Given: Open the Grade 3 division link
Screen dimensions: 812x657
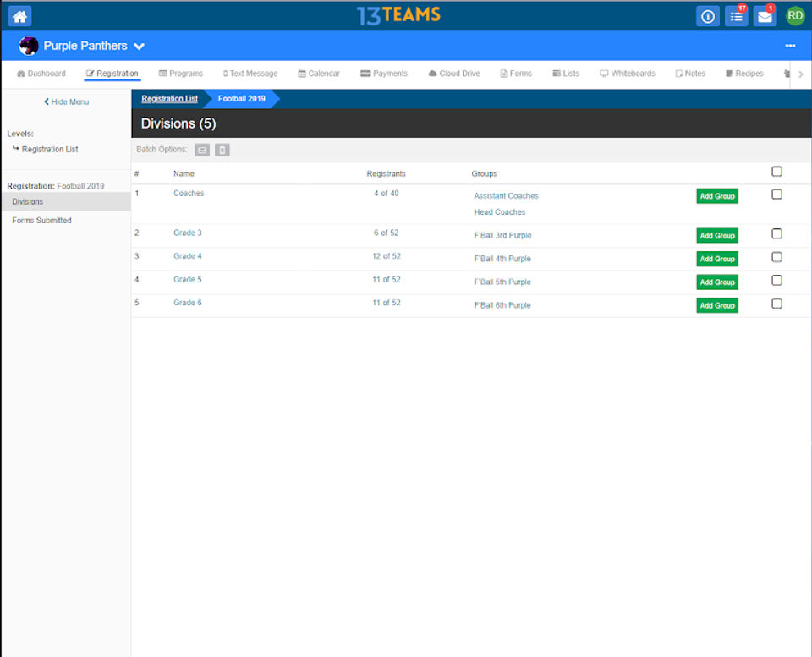Looking at the screenshot, I should [x=188, y=233].
